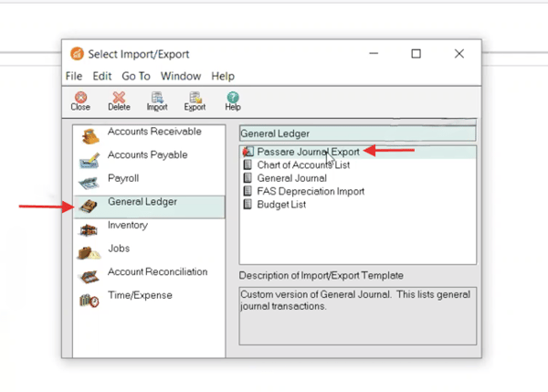This screenshot has width=548, height=392.
Task: Select Passare Journal Export template
Action: click(358, 152)
